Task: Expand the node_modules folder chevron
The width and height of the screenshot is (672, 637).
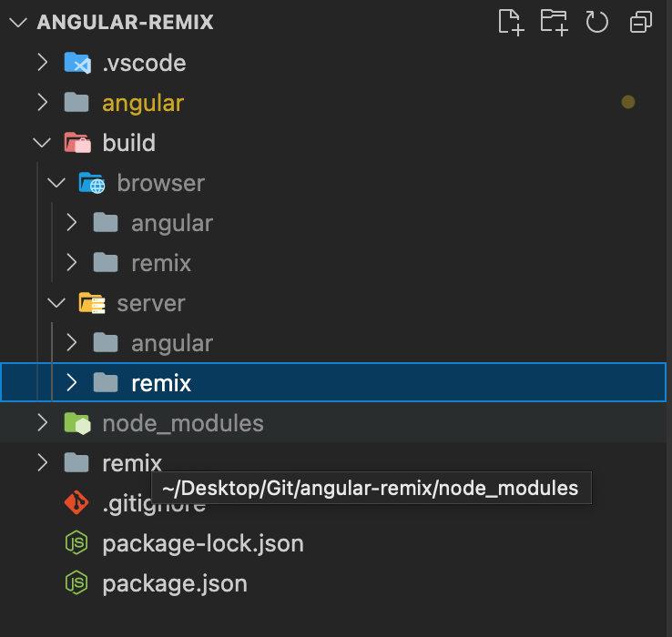Action: (43, 423)
